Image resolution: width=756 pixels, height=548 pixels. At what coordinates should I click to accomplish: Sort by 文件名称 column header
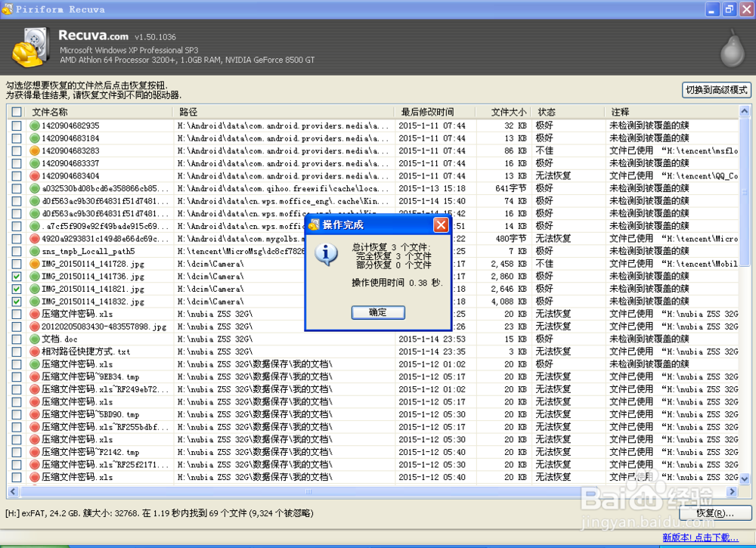[x=99, y=112]
